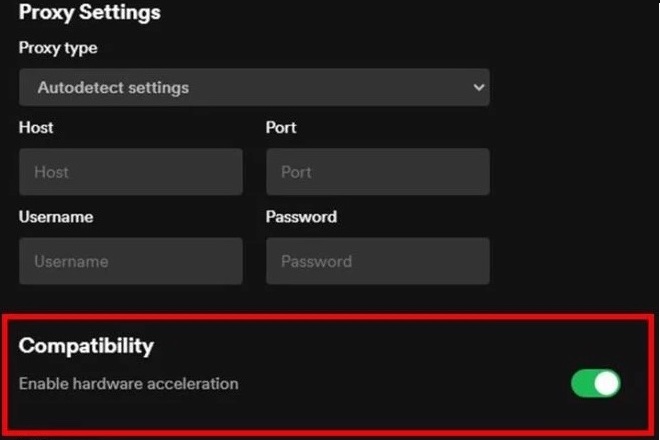Click into the Port text box
The image size is (660, 440).
pos(377,172)
